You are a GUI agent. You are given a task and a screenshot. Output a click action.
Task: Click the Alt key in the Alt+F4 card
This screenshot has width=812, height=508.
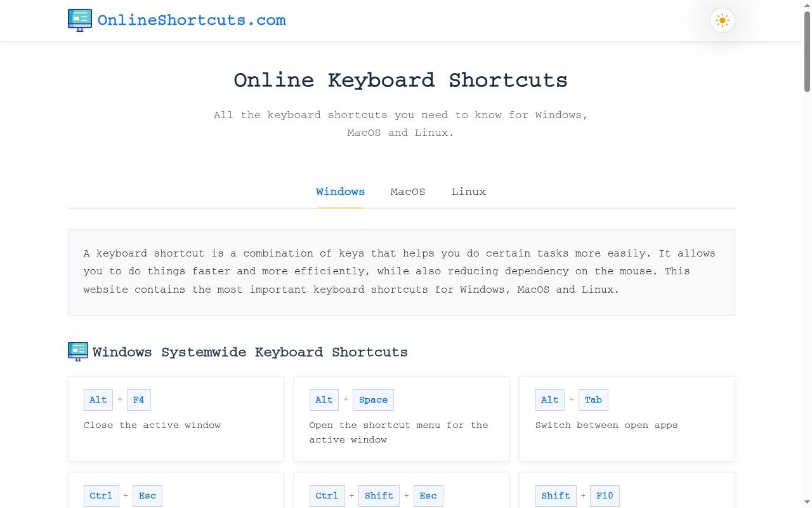(98, 400)
